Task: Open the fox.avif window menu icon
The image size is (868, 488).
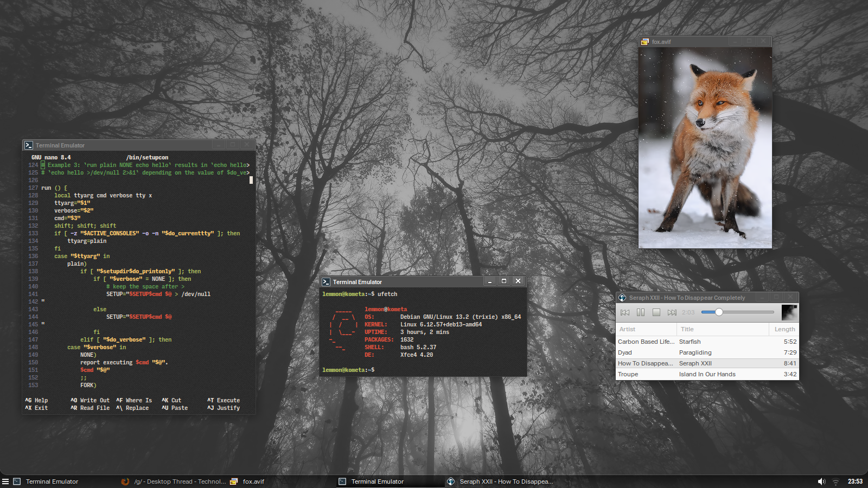Action: [x=645, y=42]
